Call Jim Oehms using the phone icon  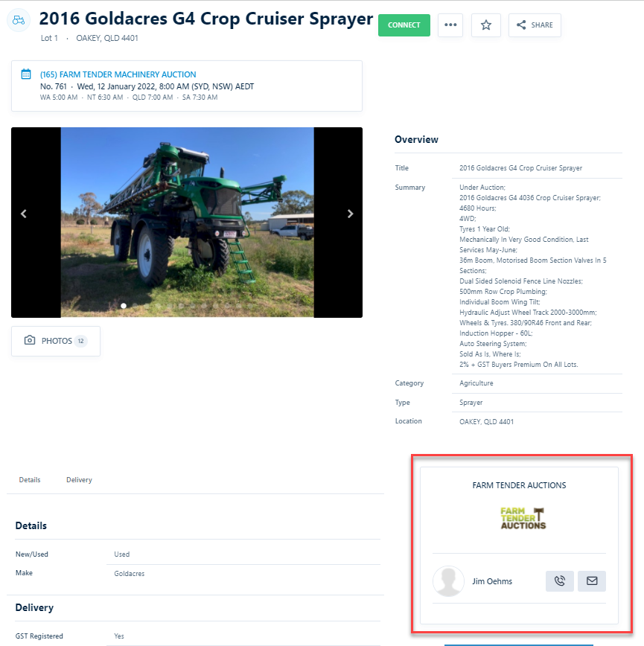(560, 581)
